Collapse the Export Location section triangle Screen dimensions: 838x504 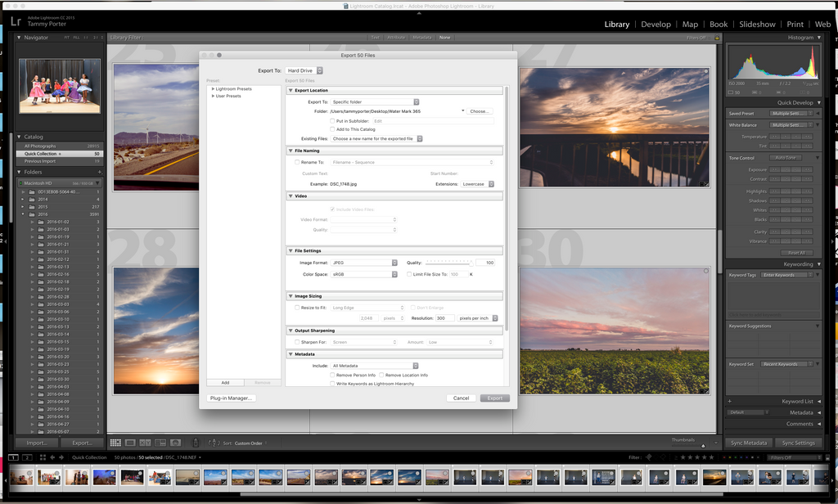(292, 90)
